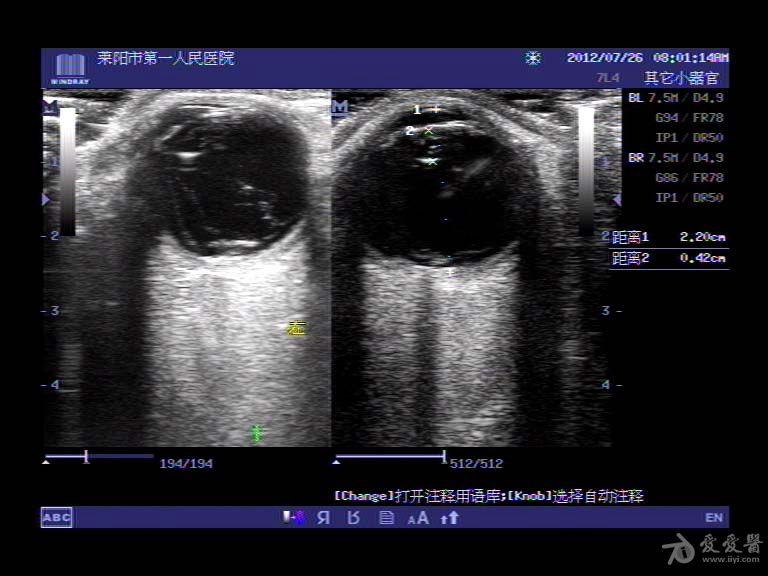This screenshot has height=576, width=768.
Task: Click the Mindray logo in header
Action: pos(69,65)
